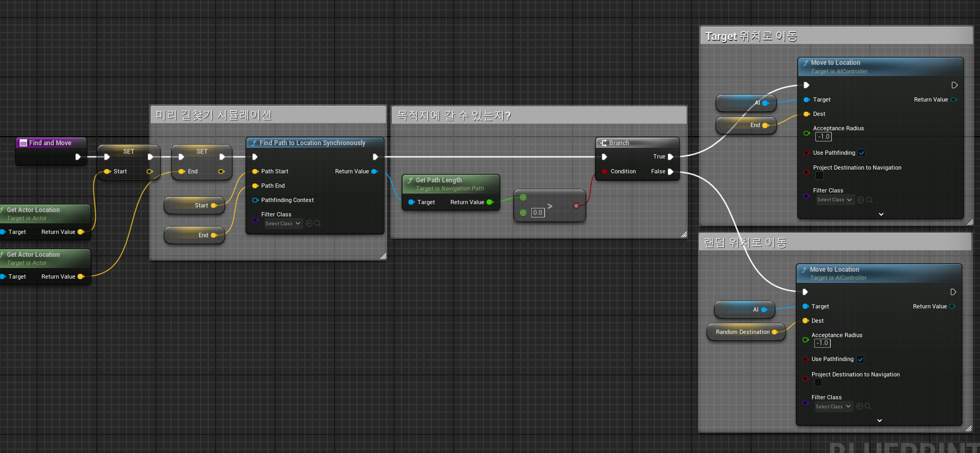980x453 pixels.
Task: Click use-selected-asset arrow icon on Find Path Filter Class
Action: tap(309, 223)
